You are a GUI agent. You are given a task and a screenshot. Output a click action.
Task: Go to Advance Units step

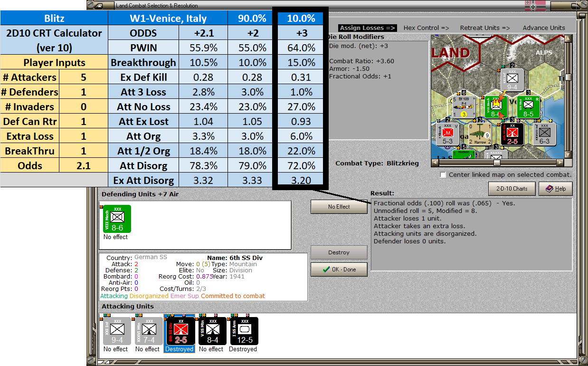(544, 28)
